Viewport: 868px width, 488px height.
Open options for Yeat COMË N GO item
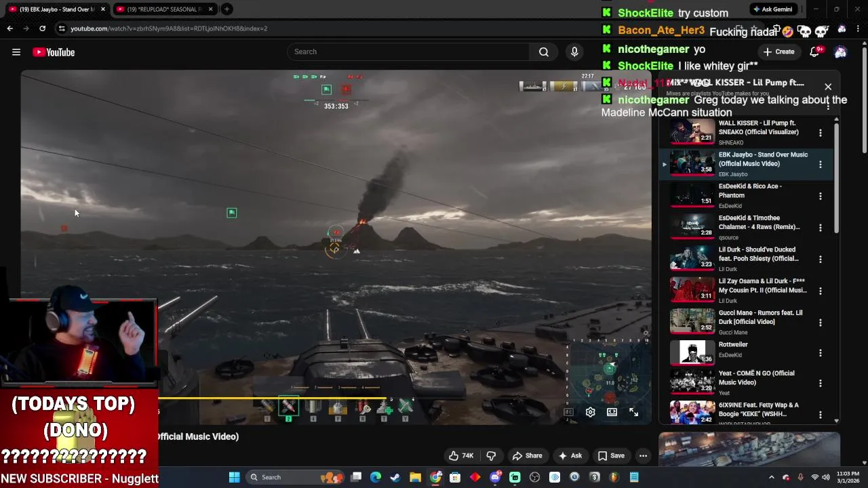[820, 384]
